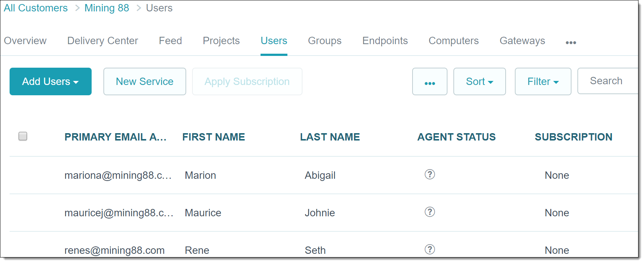Open the more tabs ellipsis next to Gateways
Screen dimensions: 644x263
[x=571, y=43]
